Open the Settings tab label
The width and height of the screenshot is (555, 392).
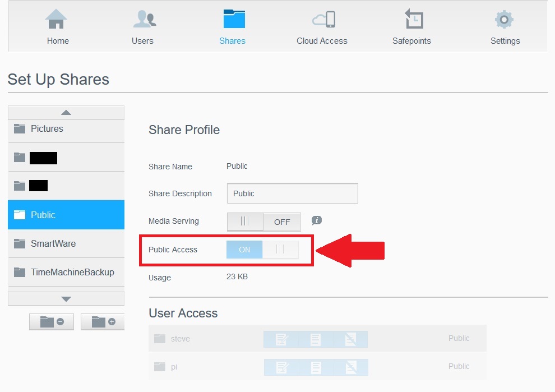click(x=505, y=41)
